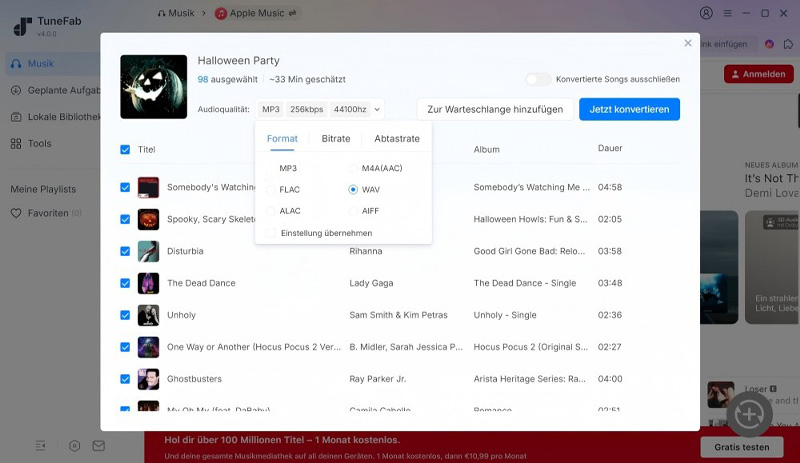Click Rihanna artist name
The width and height of the screenshot is (800, 463).
pyautogui.click(x=366, y=251)
